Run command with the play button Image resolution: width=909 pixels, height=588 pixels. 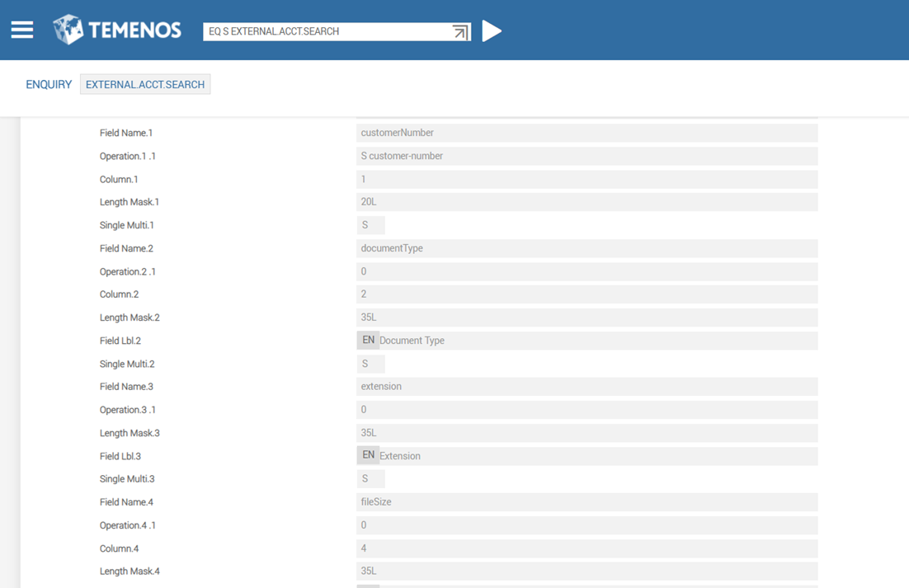pos(492,31)
